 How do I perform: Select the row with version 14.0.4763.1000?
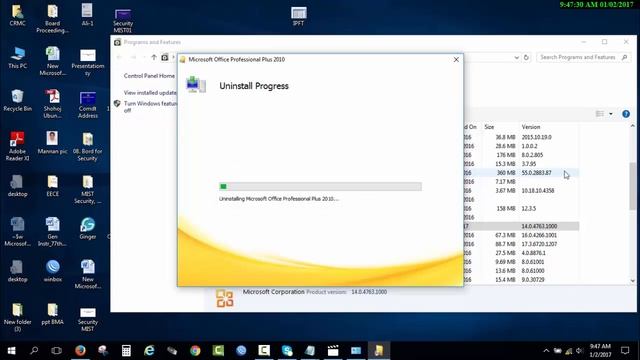[x=521, y=226]
